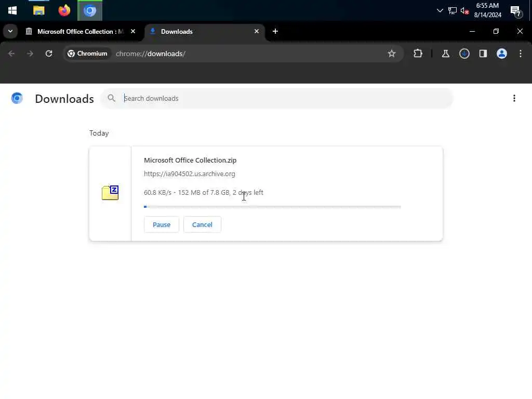The height and width of the screenshot is (399, 532).
Task: Pause the zip download
Action: click(x=162, y=224)
